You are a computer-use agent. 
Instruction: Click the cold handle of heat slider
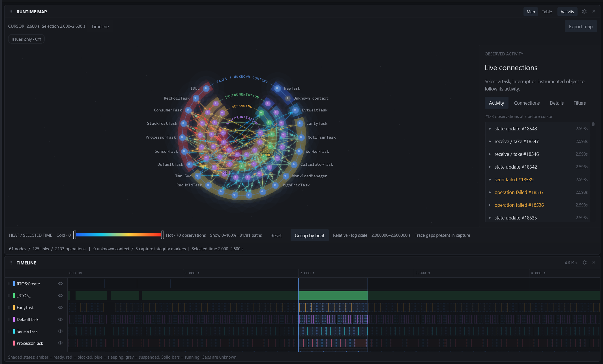point(75,235)
